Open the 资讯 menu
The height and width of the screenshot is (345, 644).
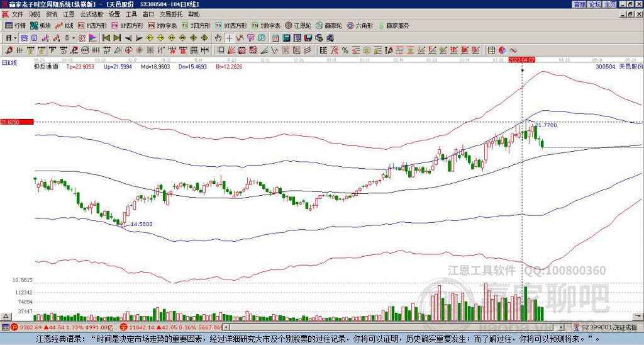pos(52,14)
